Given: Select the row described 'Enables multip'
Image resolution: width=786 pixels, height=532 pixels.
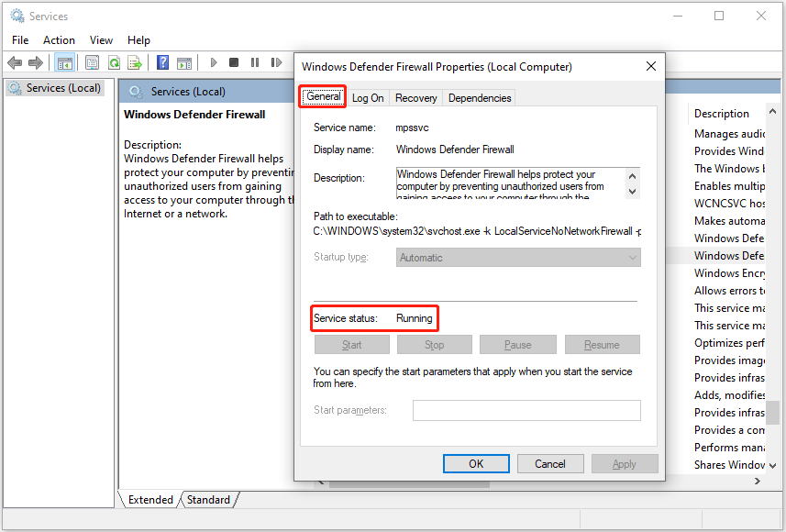Looking at the screenshot, I should (729, 186).
